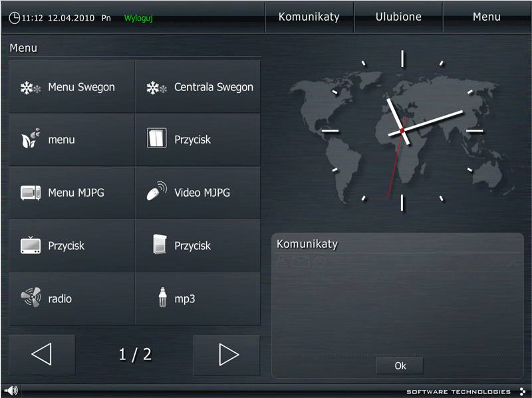The height and width of the screenshot is (398, 532).
Task: Go to previous menu page arrow
Action: pyautogui.click(x=42, y=355)
